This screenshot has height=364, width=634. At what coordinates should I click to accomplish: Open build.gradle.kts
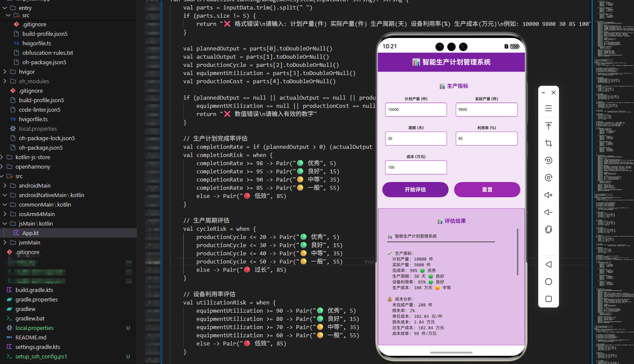click(35, 290)
